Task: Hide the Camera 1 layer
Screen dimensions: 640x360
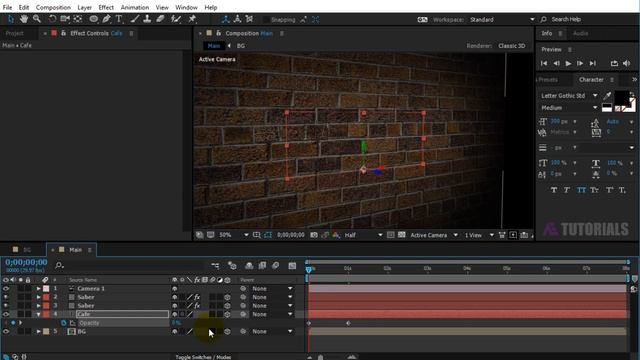Action: (x=6, y=289)
